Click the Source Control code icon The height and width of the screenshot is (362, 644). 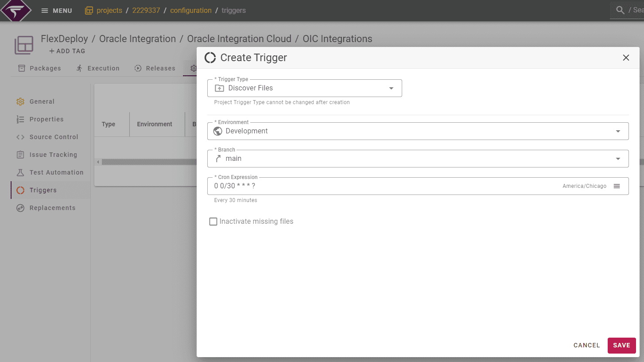pos(20,137)
